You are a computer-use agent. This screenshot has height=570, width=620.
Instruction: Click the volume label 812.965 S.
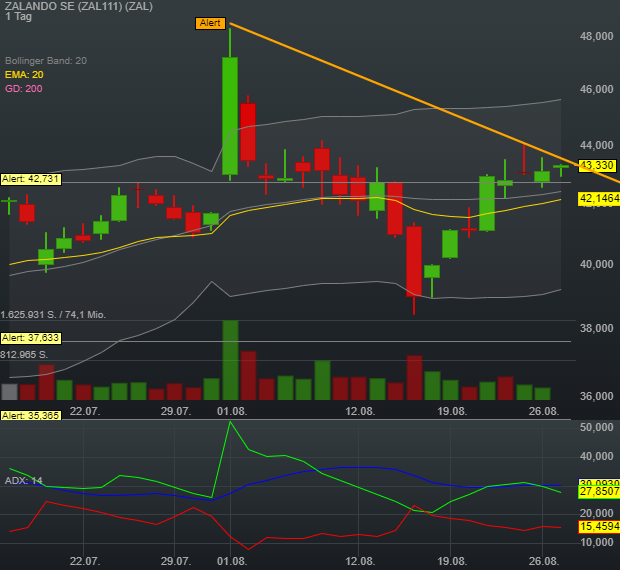coord(24,355)
